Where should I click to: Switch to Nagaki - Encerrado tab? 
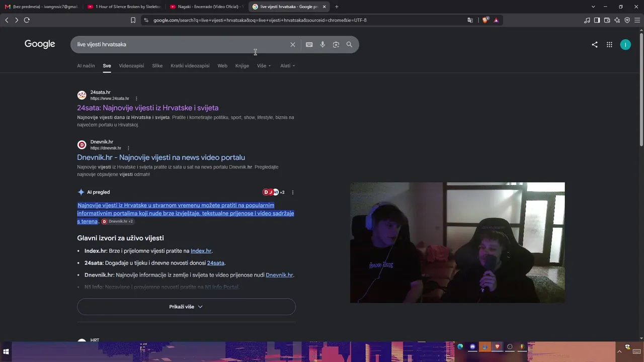click(207, 7)
